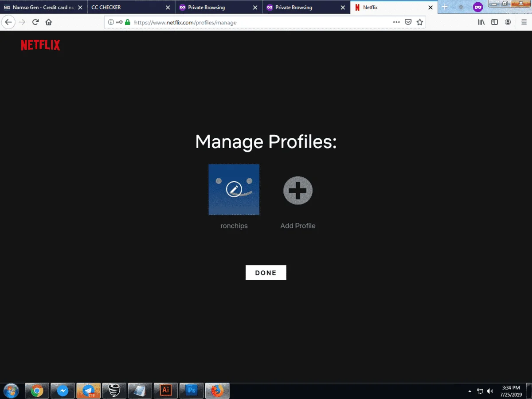Click the Add Profile label
532x399 pixels.
coord(298,226)
